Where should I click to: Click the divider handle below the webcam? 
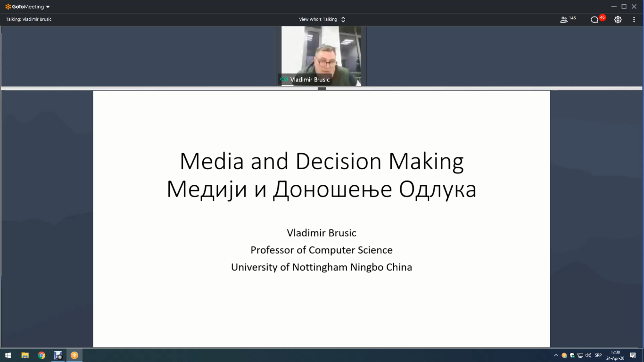[x=322, y=88]
